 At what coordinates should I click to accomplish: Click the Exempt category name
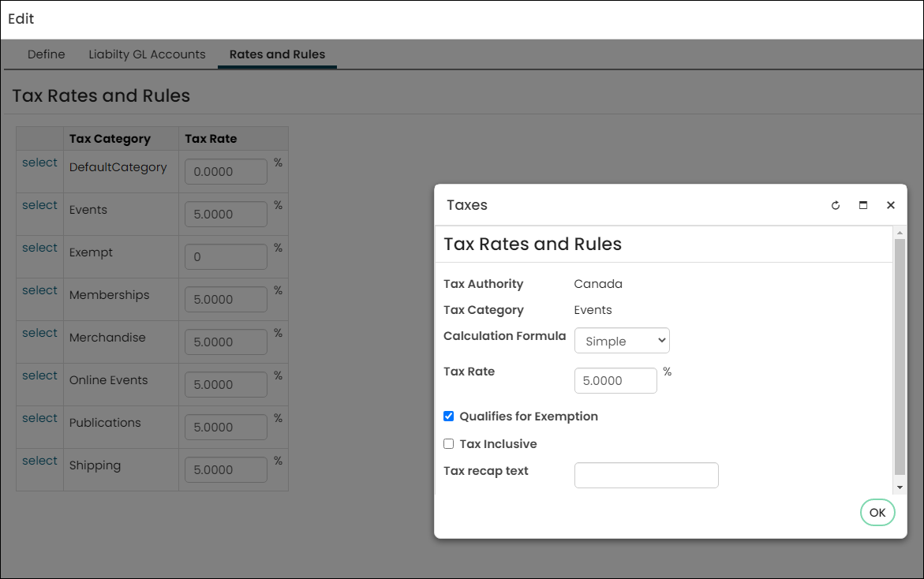[x=91, y=252]
